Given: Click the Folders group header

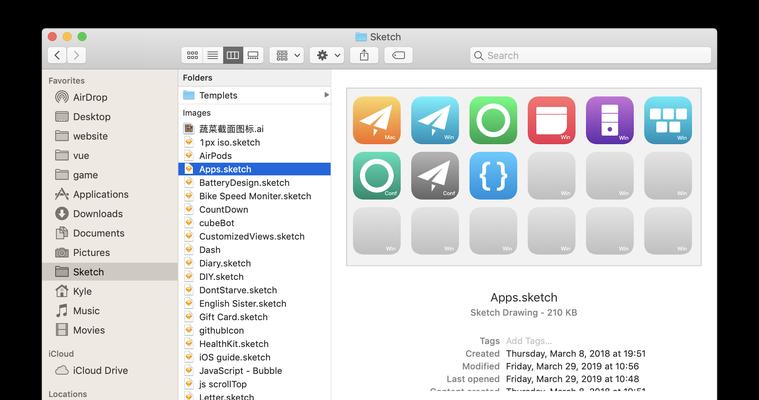Looking at the screenshot, I should [x=197, y=77].
